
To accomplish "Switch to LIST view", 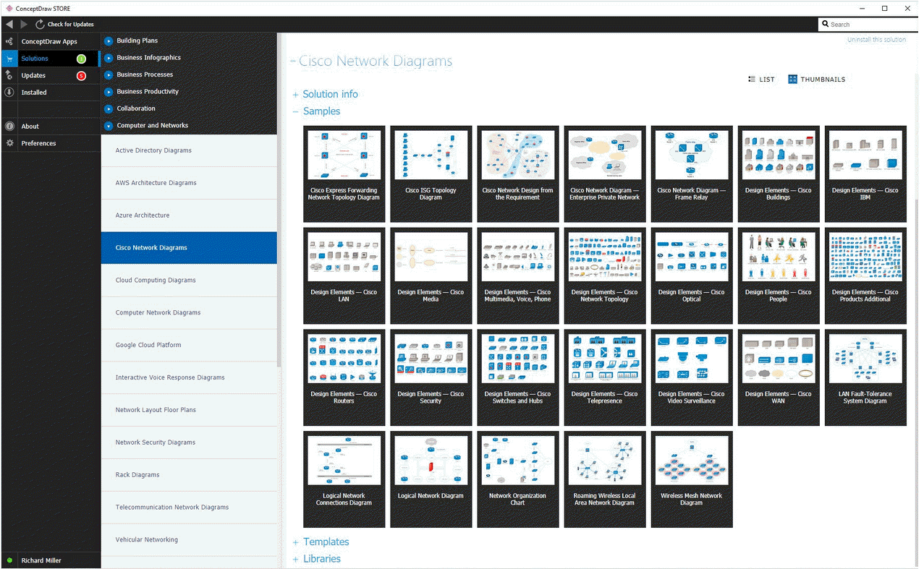I will [x=761, y=80].
